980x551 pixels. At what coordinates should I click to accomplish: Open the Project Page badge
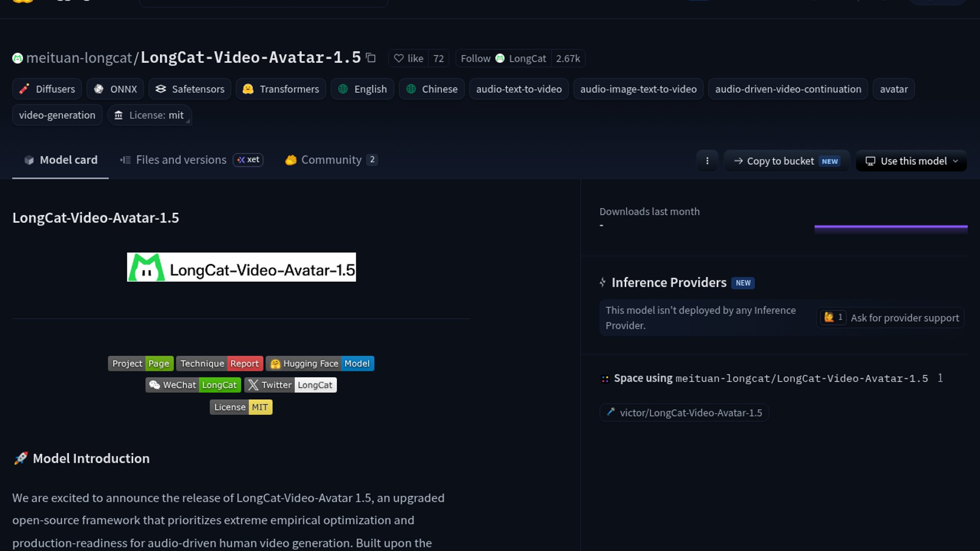(x=141, y=363)
